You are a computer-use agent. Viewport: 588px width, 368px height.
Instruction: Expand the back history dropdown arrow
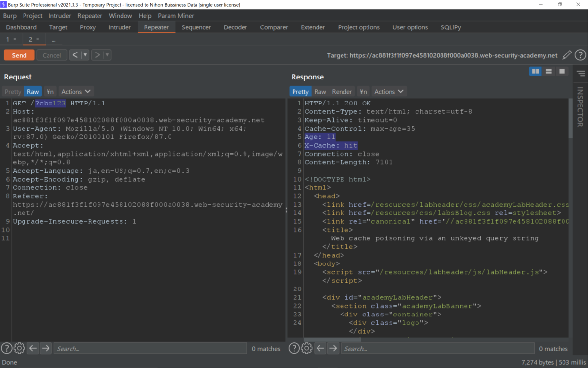[x=85, y=55]
